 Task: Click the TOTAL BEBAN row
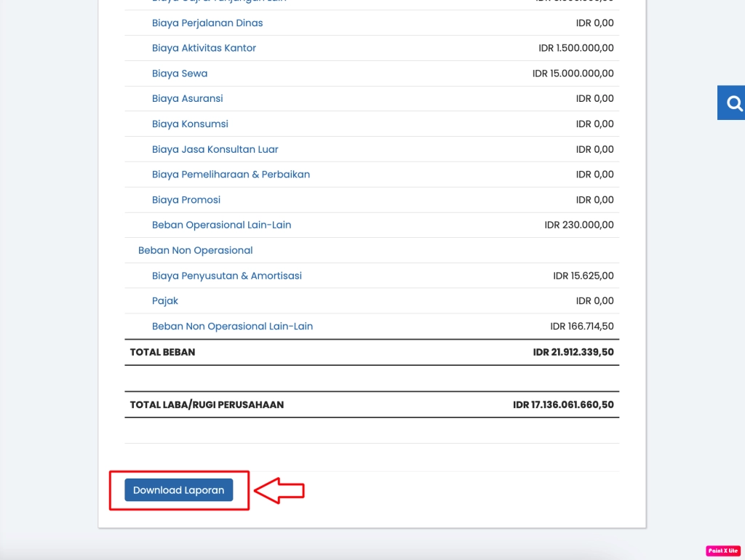coord(162,352)
